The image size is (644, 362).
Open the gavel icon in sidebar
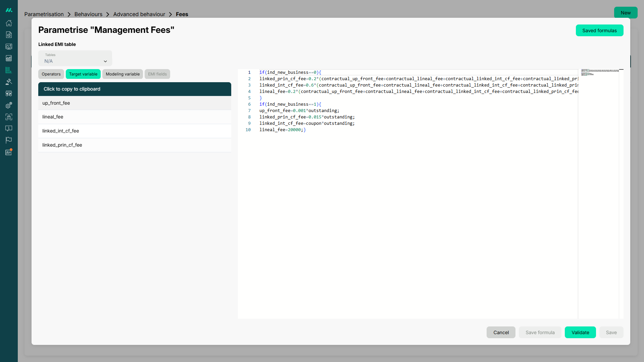click(9, 82)
